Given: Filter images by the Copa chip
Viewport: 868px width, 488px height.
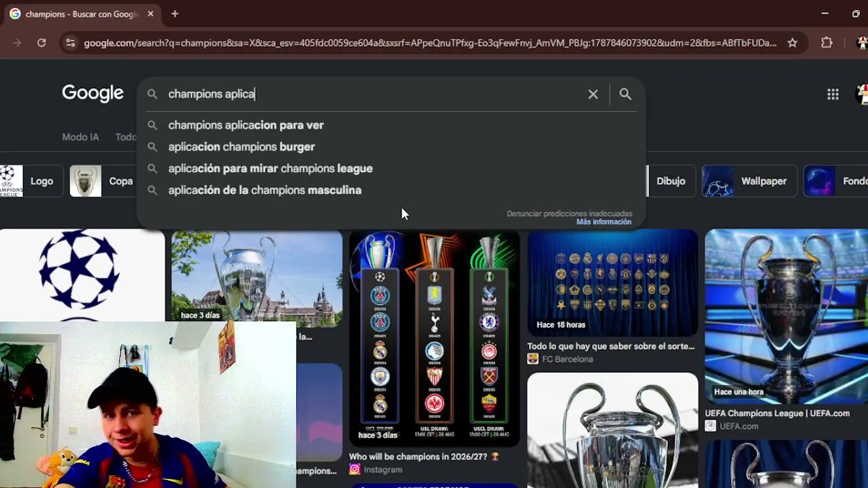Looking at the screenshot, I should pyautogui.click(x=103, y=181).
